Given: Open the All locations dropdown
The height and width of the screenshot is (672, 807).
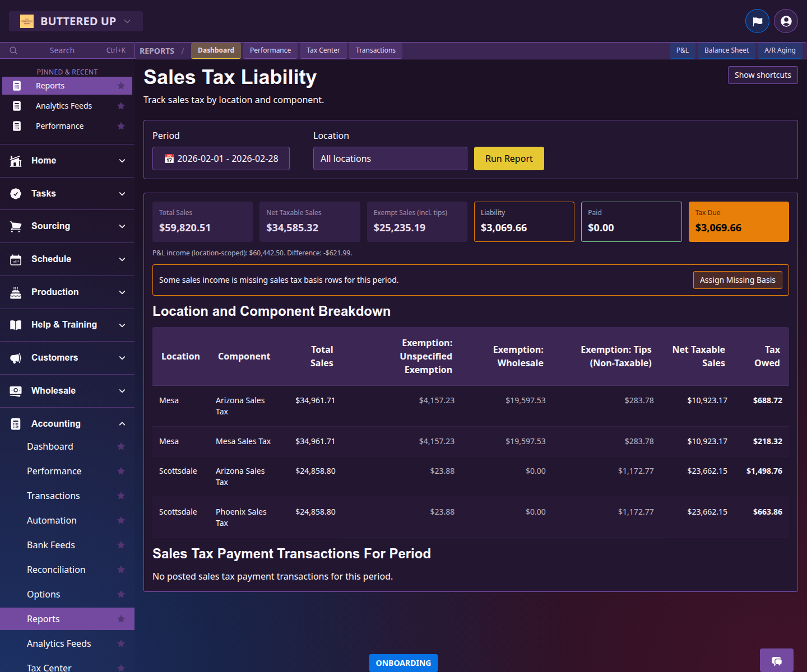Looking at the screenshot, I should coord(390,158).
